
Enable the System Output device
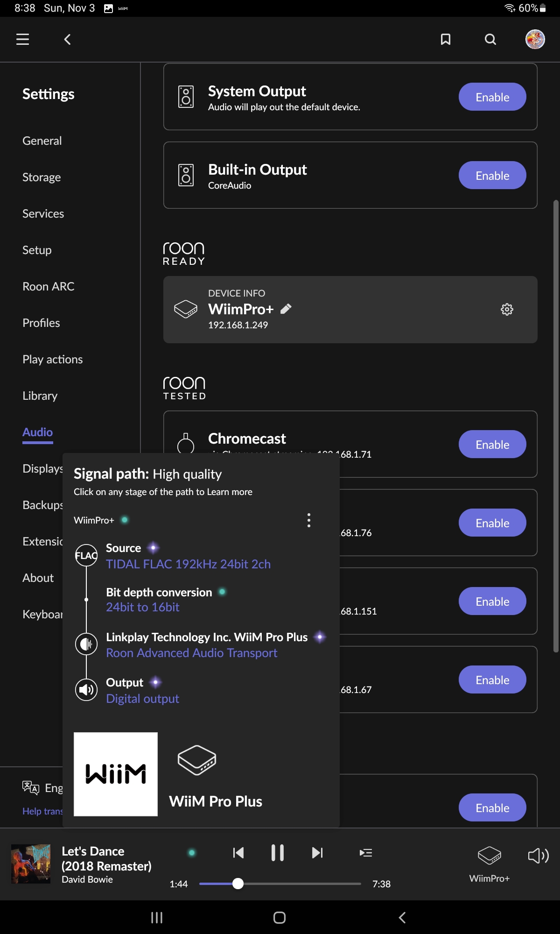(492, 97)
